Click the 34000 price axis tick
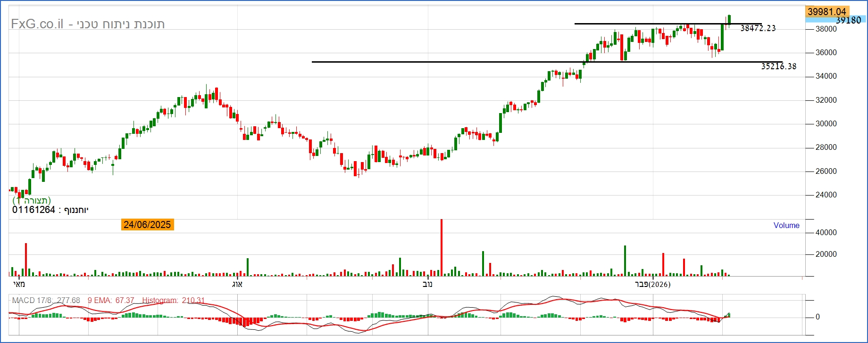 click(x=826, y=76)
